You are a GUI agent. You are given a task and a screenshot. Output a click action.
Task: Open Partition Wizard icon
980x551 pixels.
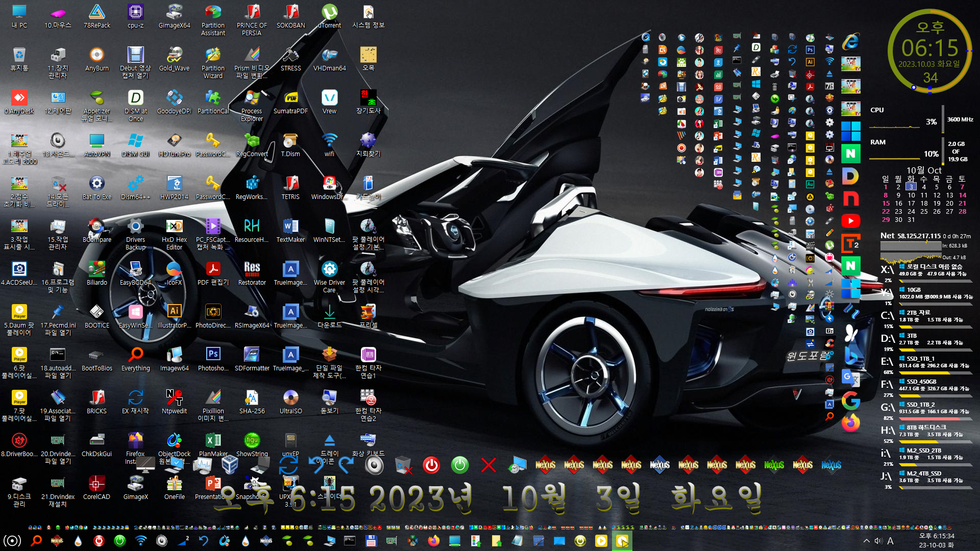tap(213, 63)
